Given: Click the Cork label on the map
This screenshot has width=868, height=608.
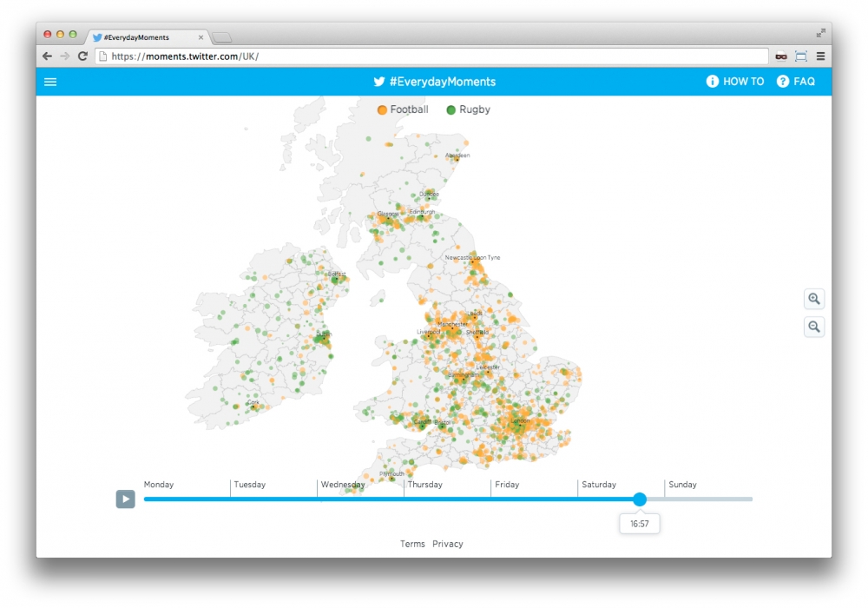Looking at the screenshot, I should pyautogui.click(x=253, y=402).
